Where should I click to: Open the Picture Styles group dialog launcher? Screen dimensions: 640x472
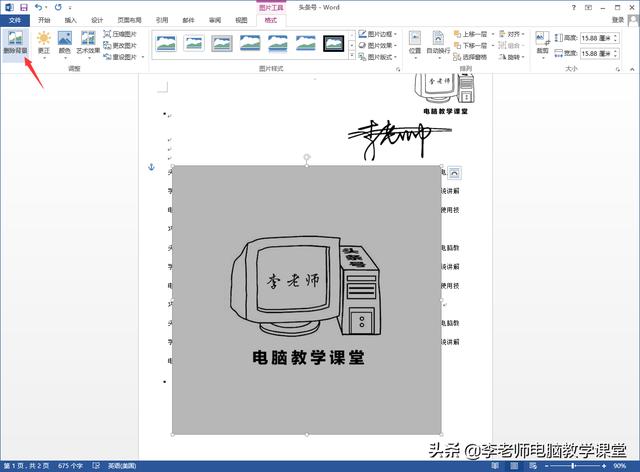[x=398, y=70]
